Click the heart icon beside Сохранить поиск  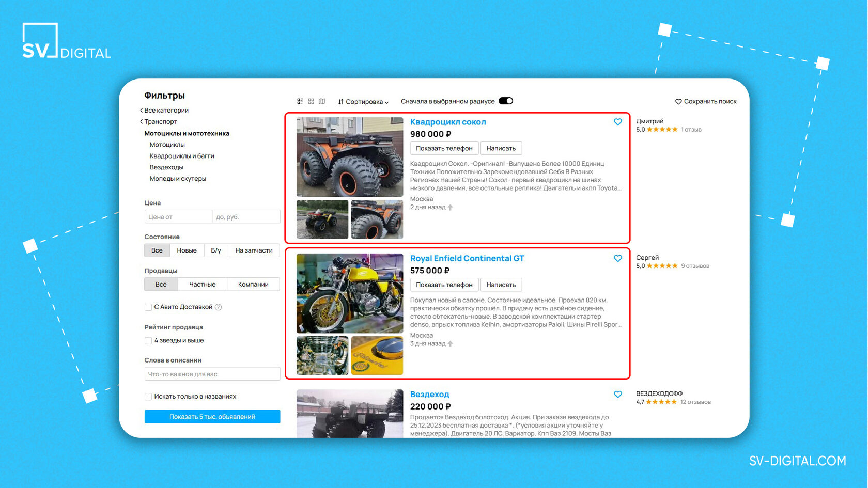coord(678,102)
